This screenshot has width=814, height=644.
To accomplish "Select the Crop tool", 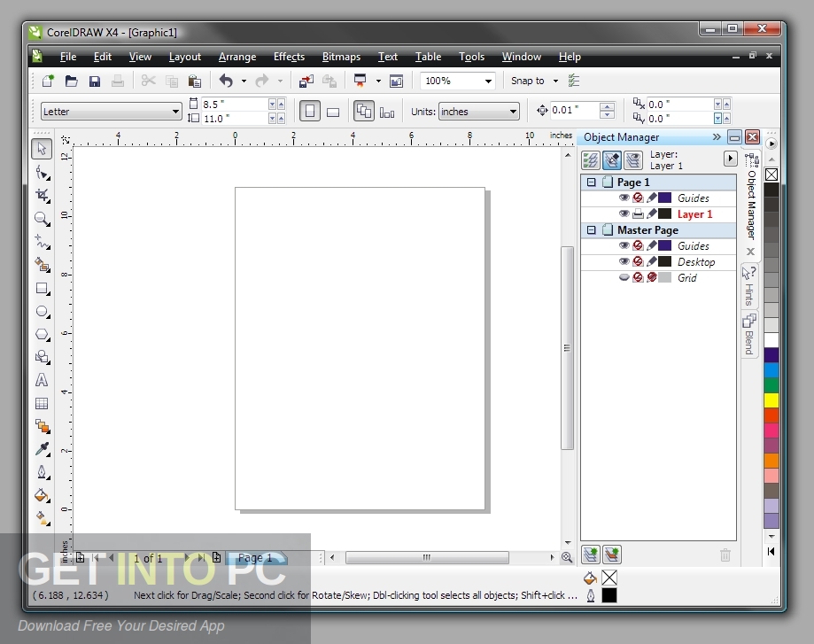I will tap(42, 196).
